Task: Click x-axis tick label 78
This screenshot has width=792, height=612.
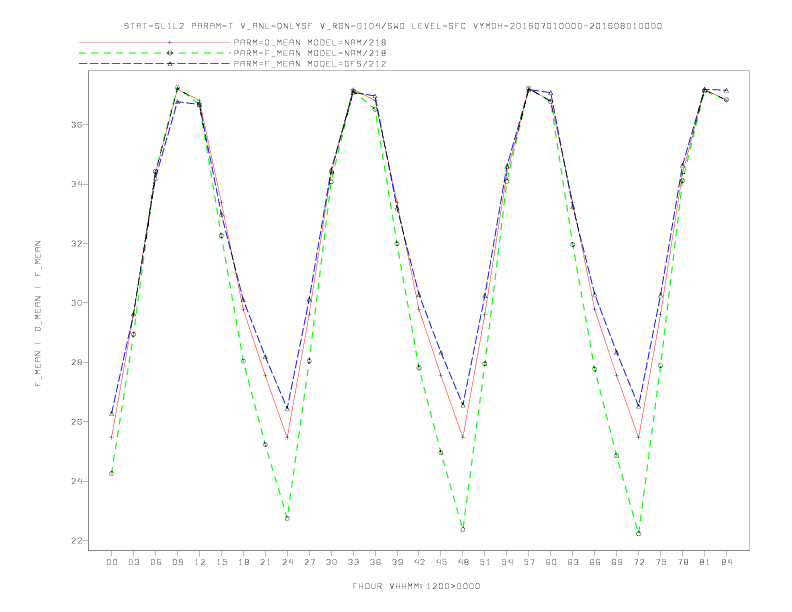Action: coord(683,562)
